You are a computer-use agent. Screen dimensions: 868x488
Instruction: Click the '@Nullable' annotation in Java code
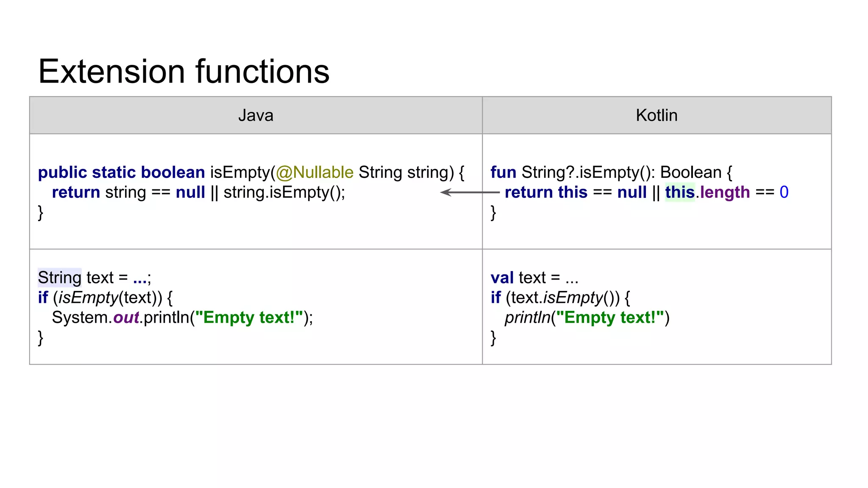point(314,172)
